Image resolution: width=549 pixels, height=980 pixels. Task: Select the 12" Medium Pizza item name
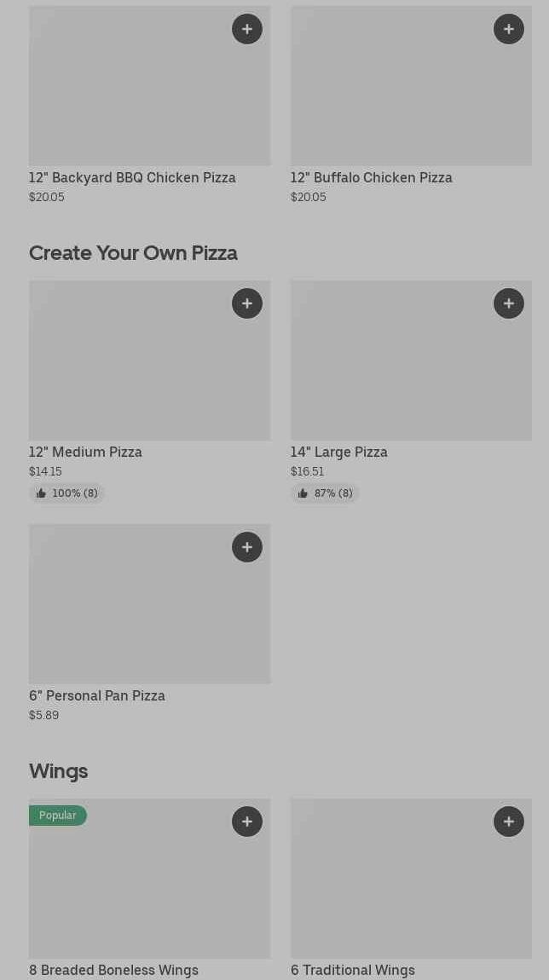pyautogui.click(x=85, y=453)
